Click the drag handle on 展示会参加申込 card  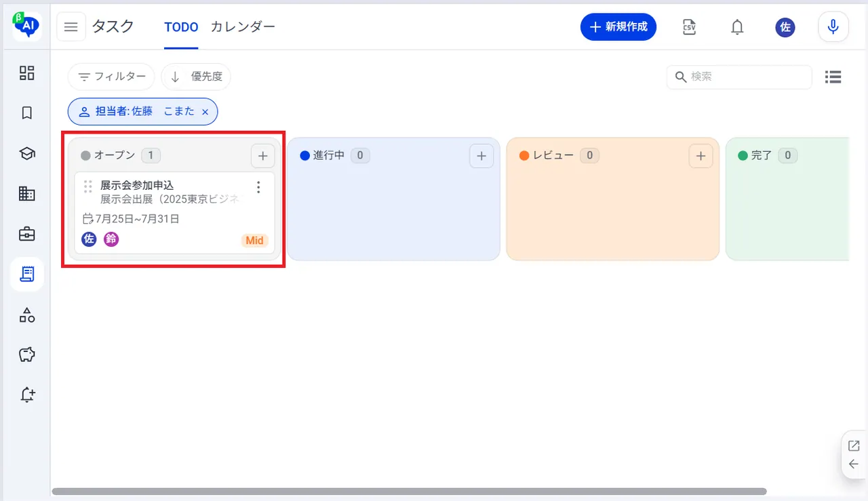(x=87, y=186)
